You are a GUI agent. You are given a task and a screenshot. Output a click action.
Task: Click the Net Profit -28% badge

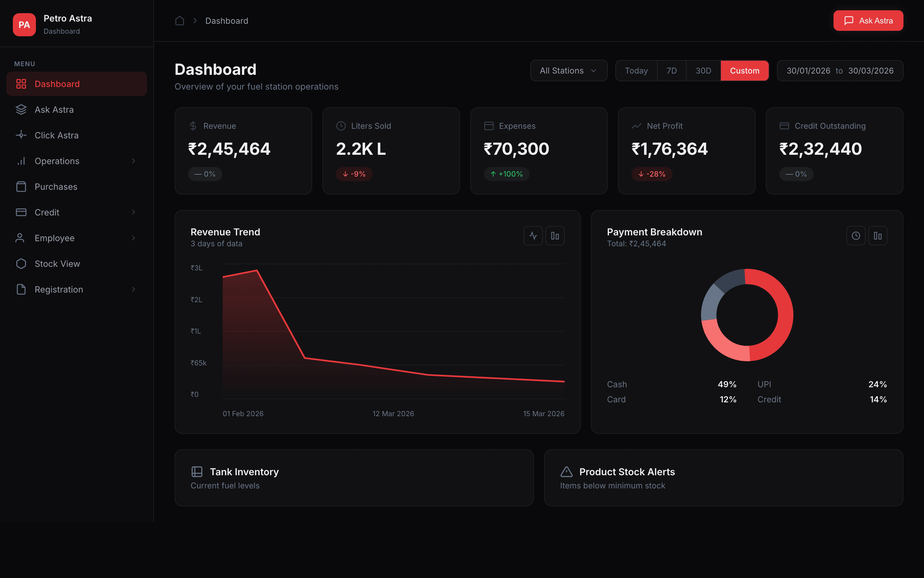652,174
